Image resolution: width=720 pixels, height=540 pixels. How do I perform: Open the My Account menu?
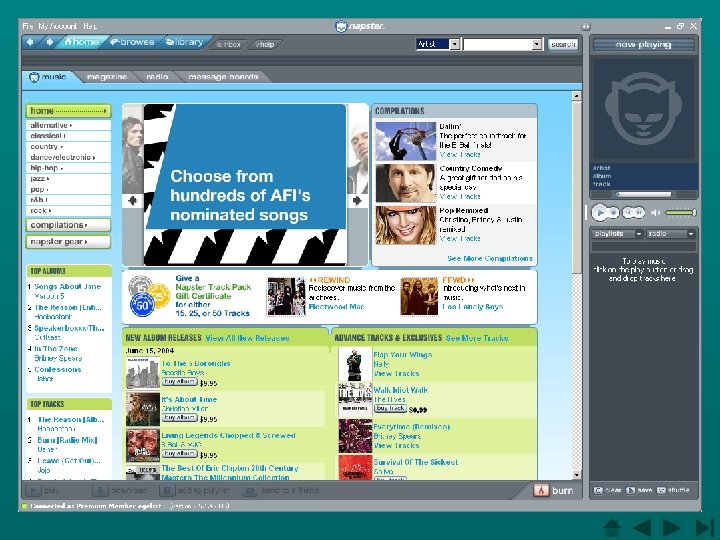[x=57, y=26]
